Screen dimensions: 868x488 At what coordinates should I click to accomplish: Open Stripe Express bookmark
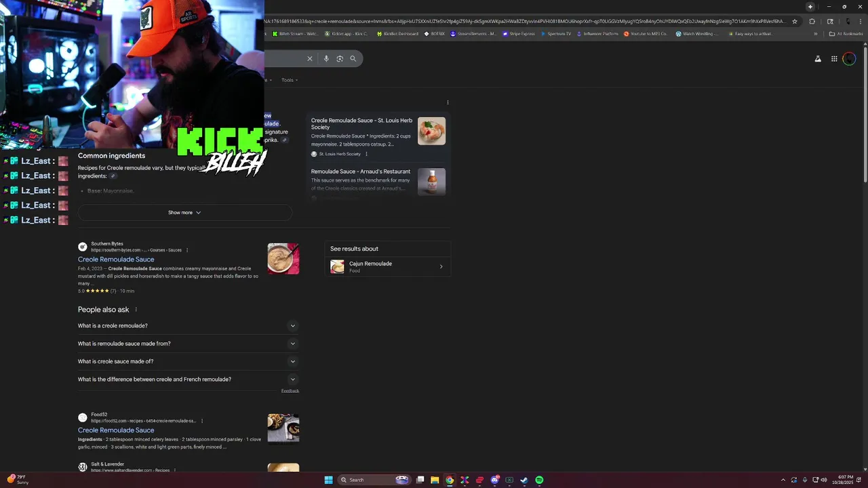(519, 34)
